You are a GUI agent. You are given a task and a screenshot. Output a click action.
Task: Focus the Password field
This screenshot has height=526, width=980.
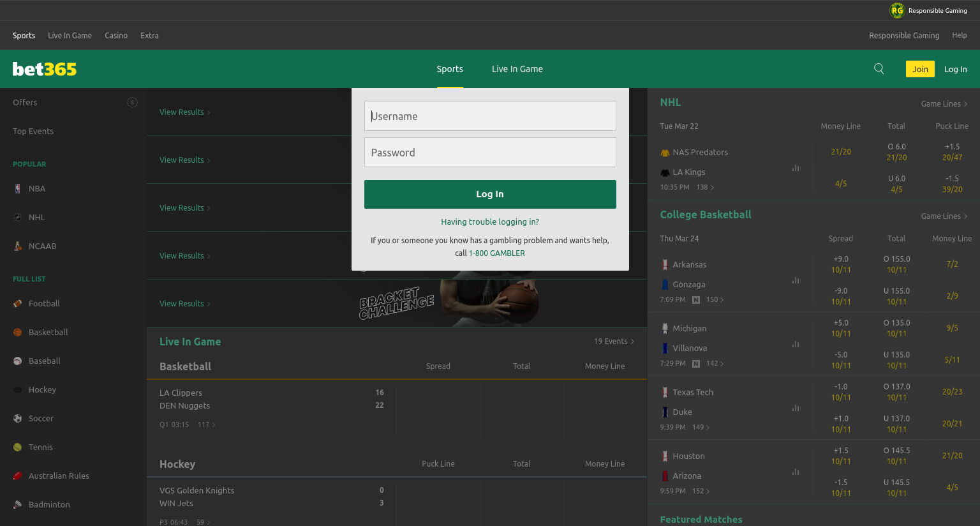point(490,153)
